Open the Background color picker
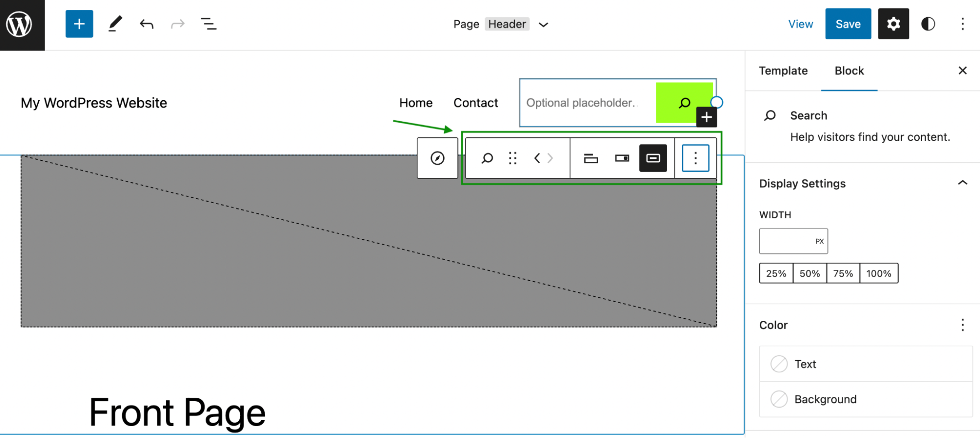 click(x=866, y=399)
